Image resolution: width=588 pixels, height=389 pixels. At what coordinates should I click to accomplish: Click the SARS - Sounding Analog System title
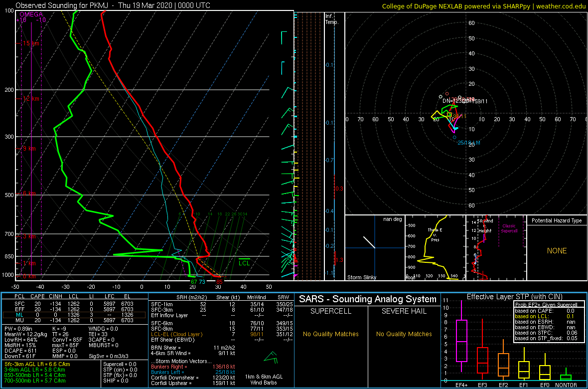368,299
